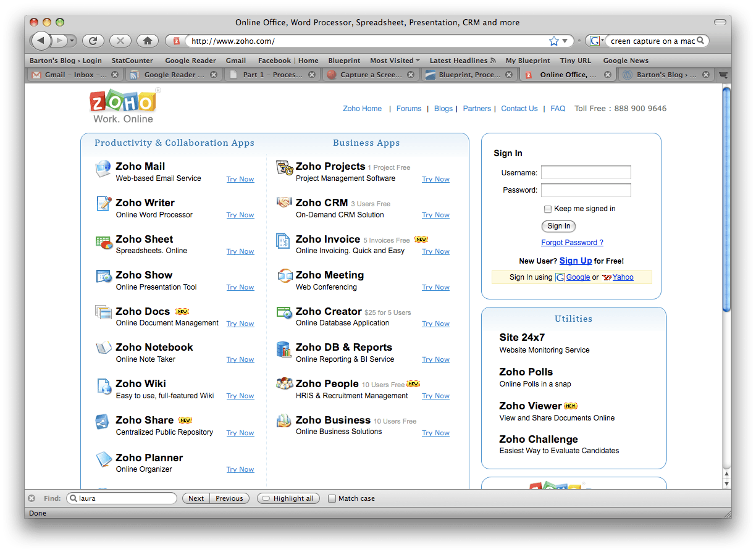Click into the Username field
756x552 pixels.
[586, 172]
